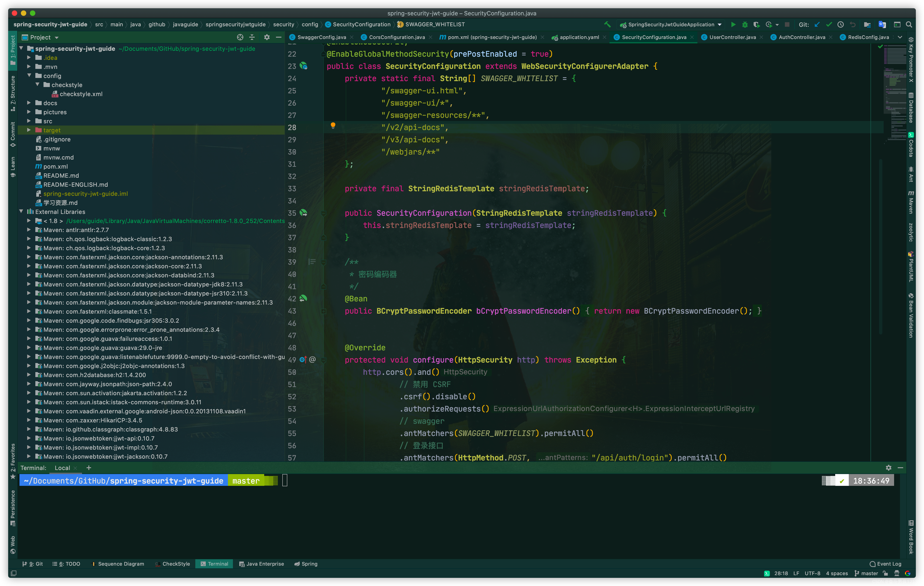924x586 pixels.
Task: Open the Event Log button
Action: coord(885,564)
